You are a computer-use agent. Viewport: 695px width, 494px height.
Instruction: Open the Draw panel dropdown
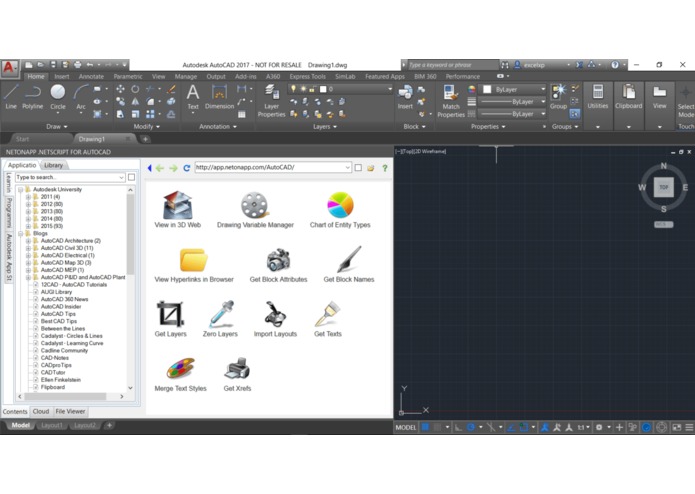57,127
